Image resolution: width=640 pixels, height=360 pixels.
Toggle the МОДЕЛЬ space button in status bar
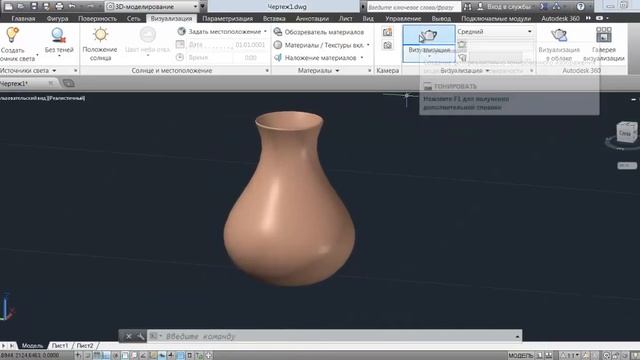pyautogui.click(x=520, y=356)
